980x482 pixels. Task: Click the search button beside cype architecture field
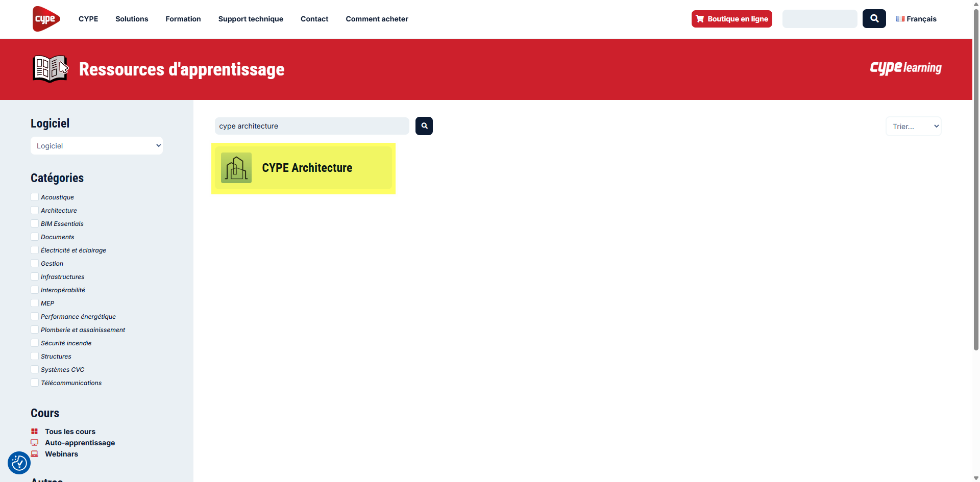click(424, 126)
